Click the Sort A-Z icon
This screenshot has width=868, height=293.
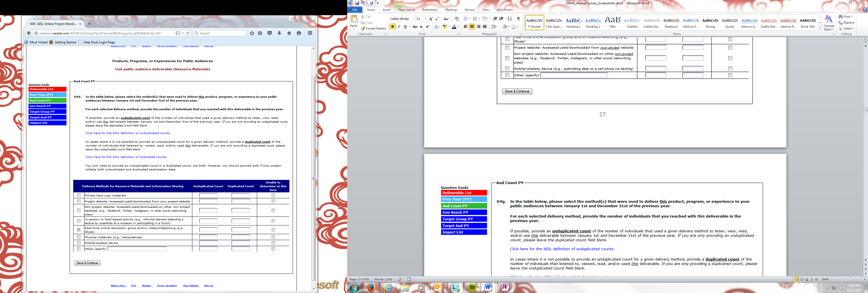[509, 19]
